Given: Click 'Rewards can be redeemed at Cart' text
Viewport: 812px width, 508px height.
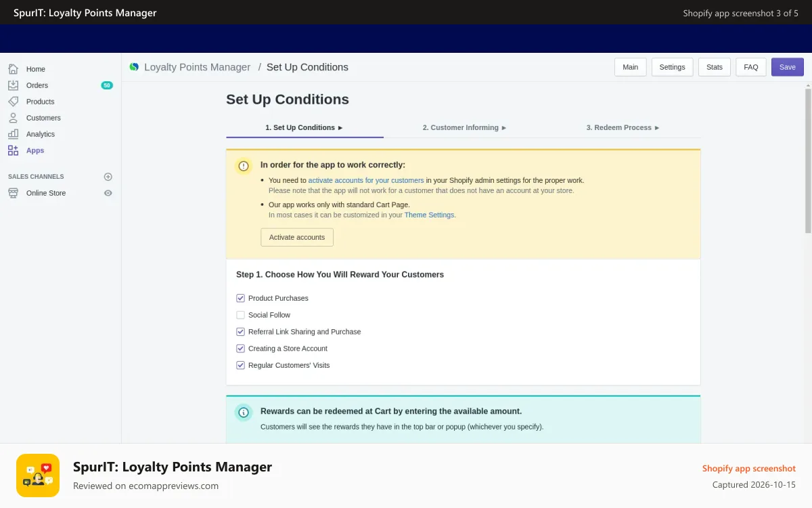Looking at the screenshot, I should tap(391, 411).
